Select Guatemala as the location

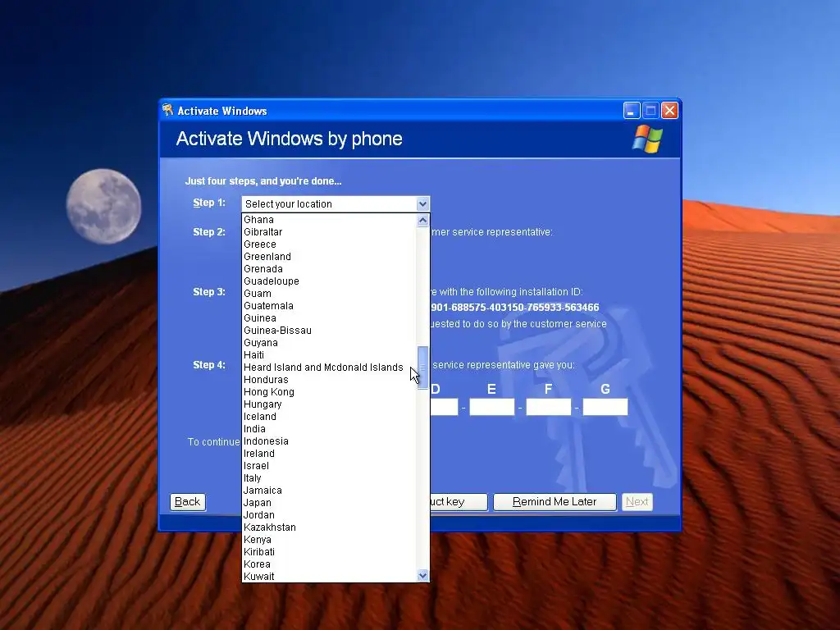pyautogui.click(x=329, y=306)
